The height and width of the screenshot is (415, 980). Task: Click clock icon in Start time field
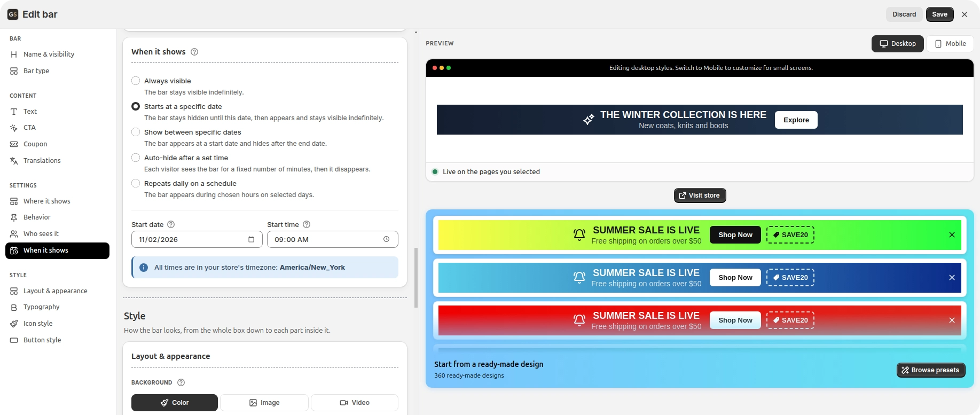point(386,239)
